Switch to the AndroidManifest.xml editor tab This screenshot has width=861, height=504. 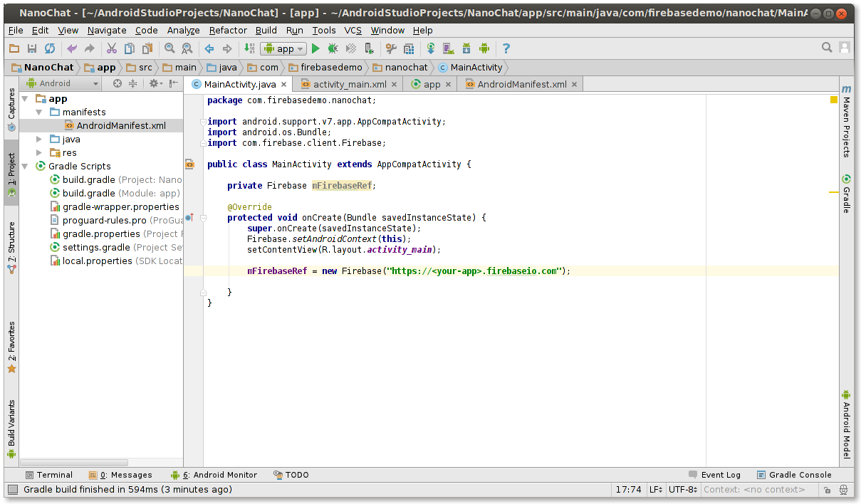click(521, 84)
